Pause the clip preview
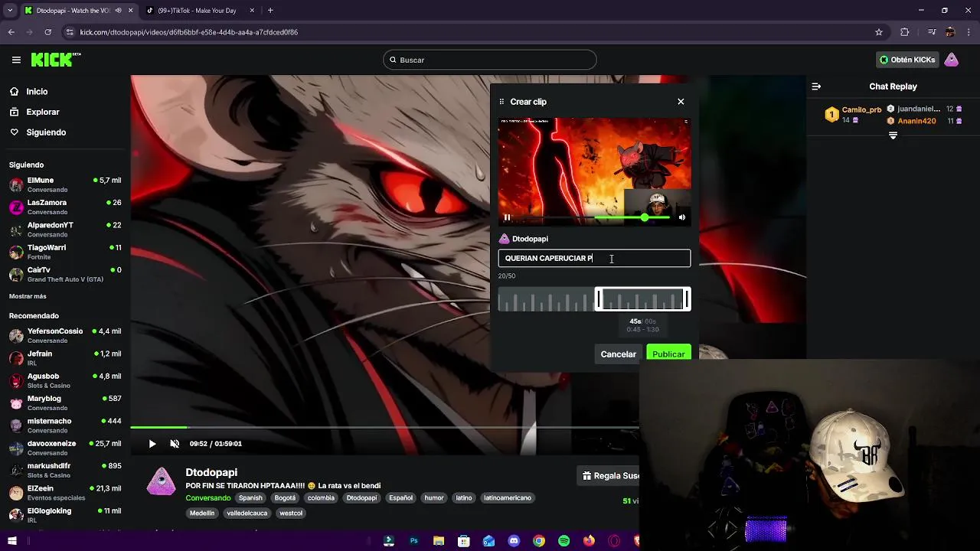The width and height of the screenshot is (980, 551). tap(507, 217)
